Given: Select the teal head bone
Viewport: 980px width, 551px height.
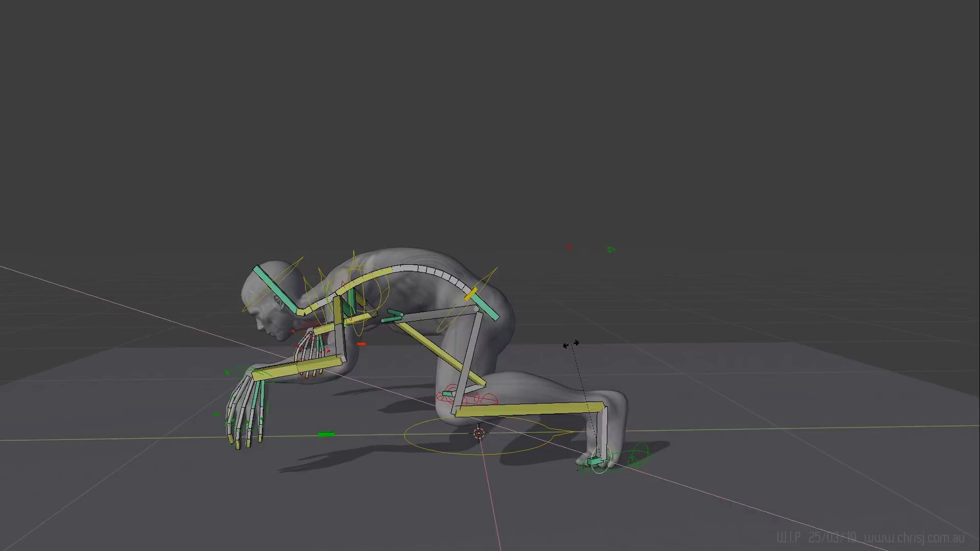Looking at the screenshot, I should coord(276,289).
